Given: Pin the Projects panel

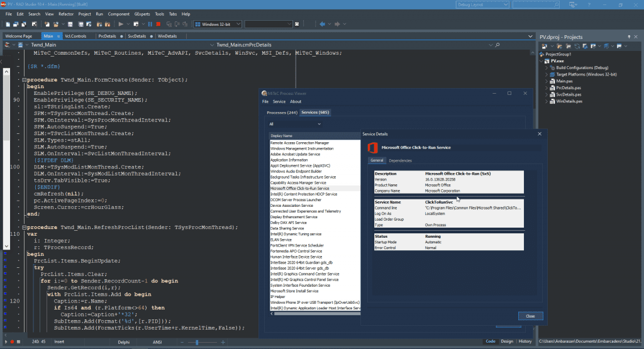Looking at the screenshot, I should pyautogui.click(x=629, y=37).
